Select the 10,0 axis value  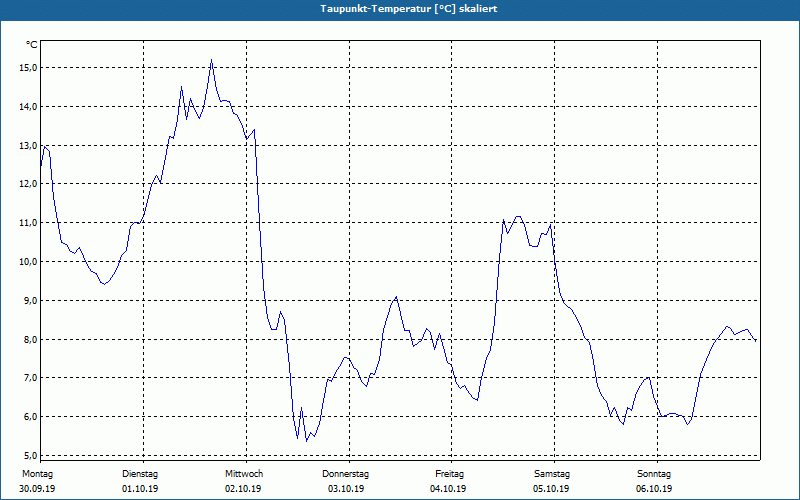pos(29,261)
